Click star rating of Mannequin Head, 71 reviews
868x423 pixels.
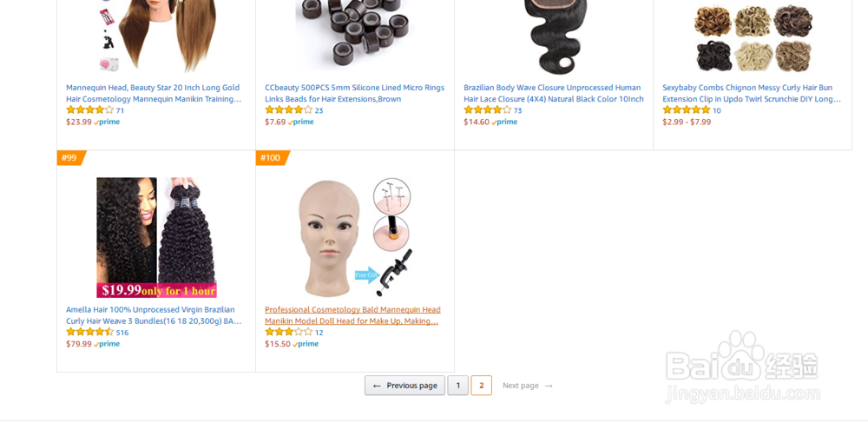(89, 110)
